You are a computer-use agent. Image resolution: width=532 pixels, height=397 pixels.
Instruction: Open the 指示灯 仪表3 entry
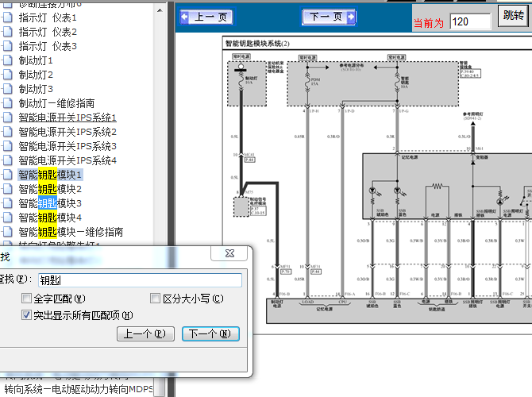(48, 46)
